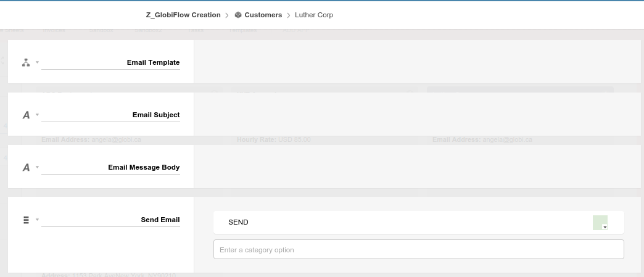Image resolution: width=644 pixels, height=277 pixels.
Task: Open the green color swatch for SEND
Action: (x=600, y=223)
